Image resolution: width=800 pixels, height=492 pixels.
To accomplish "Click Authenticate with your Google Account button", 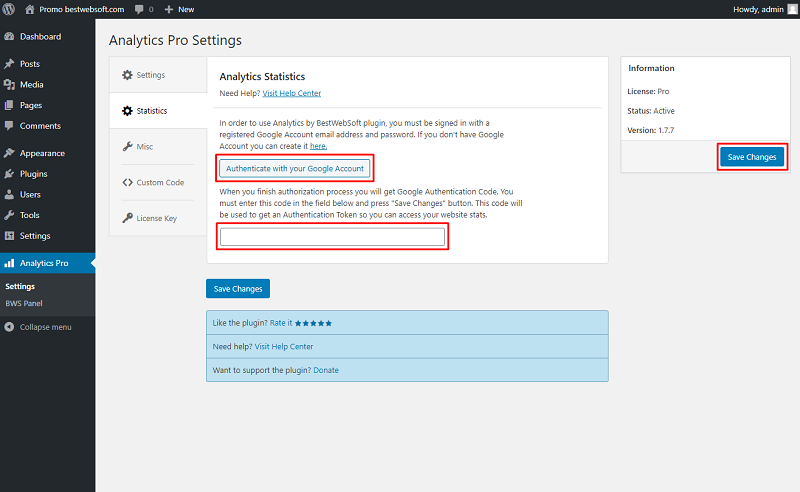I will pyautogui.click(x=294, y=168).
